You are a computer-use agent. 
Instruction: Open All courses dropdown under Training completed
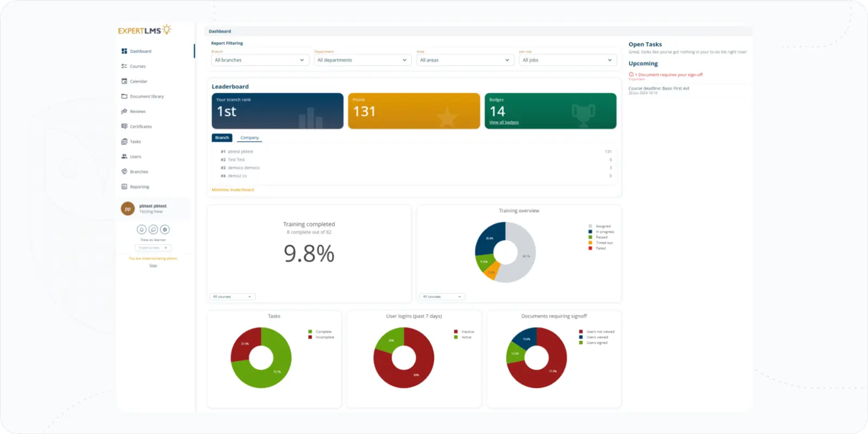click(232, 297)
